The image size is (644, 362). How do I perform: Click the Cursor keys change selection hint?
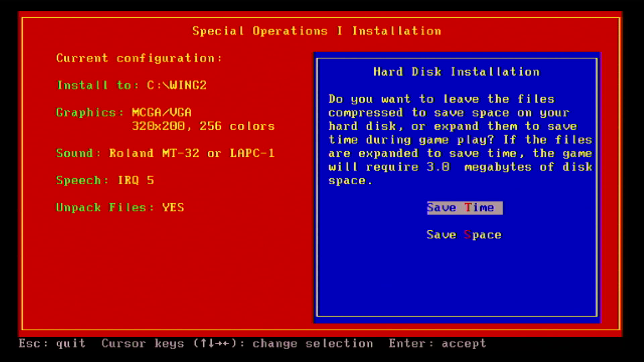237,344
